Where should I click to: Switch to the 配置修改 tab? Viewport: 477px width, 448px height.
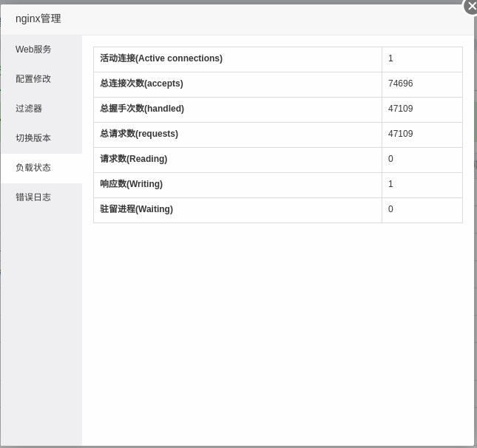click(x=41, y=79)
